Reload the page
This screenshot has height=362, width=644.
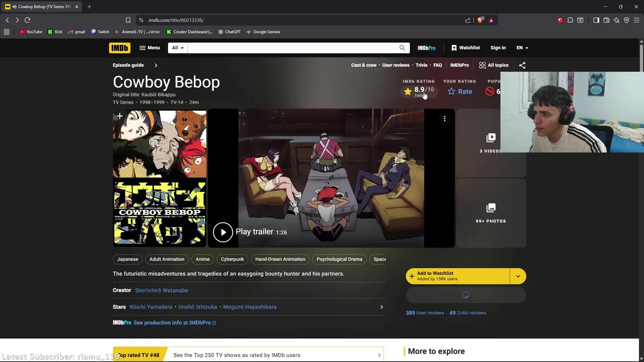click(28, 20)
